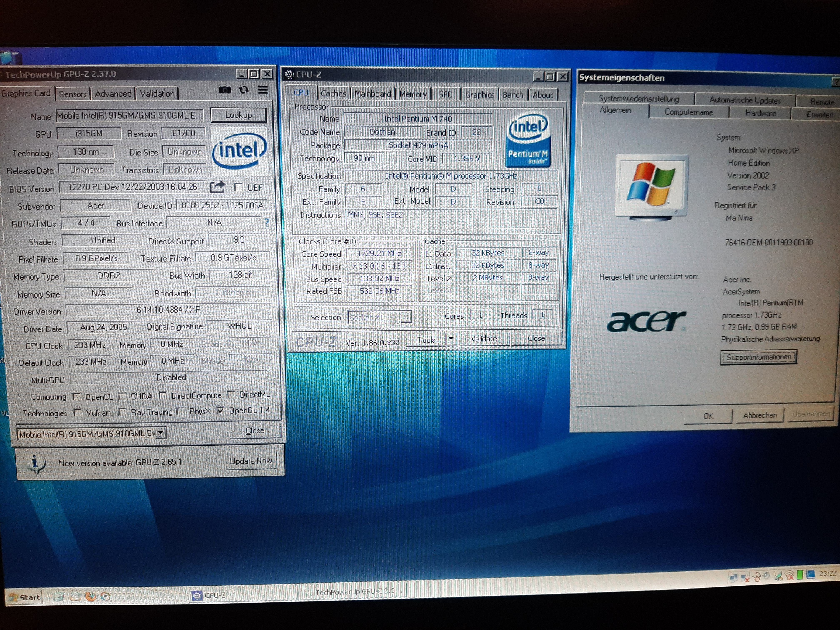
Task: Uncheck the OpenGL 1.4 checkbox
Action: (x=220, y=410)
